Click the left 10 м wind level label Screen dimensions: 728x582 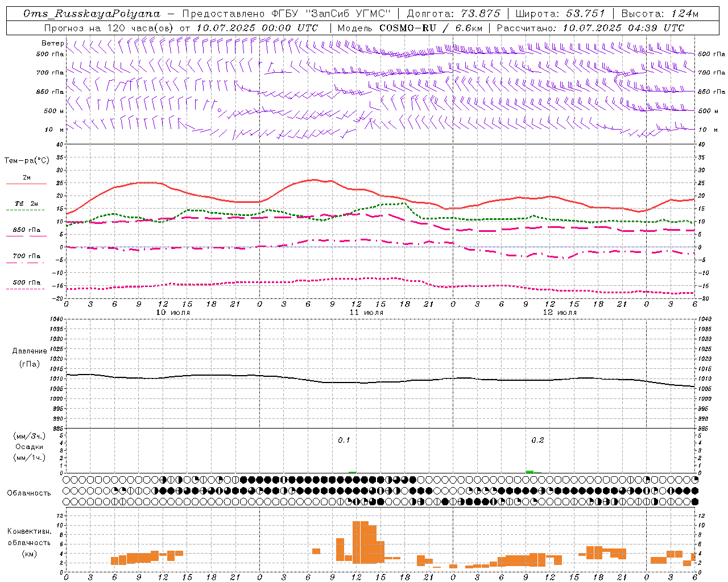(55, 130)
